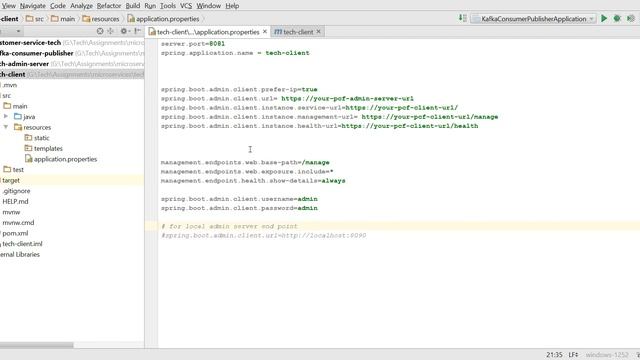Select External Libraries node in tree
640x360 pixels.
20,254
